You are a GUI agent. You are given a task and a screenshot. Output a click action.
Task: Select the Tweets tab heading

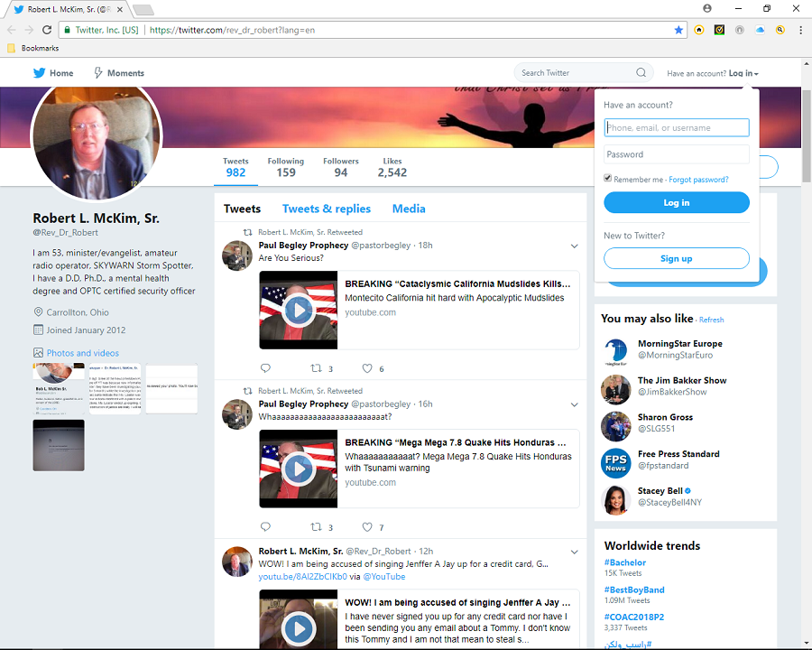coord(242,209)
